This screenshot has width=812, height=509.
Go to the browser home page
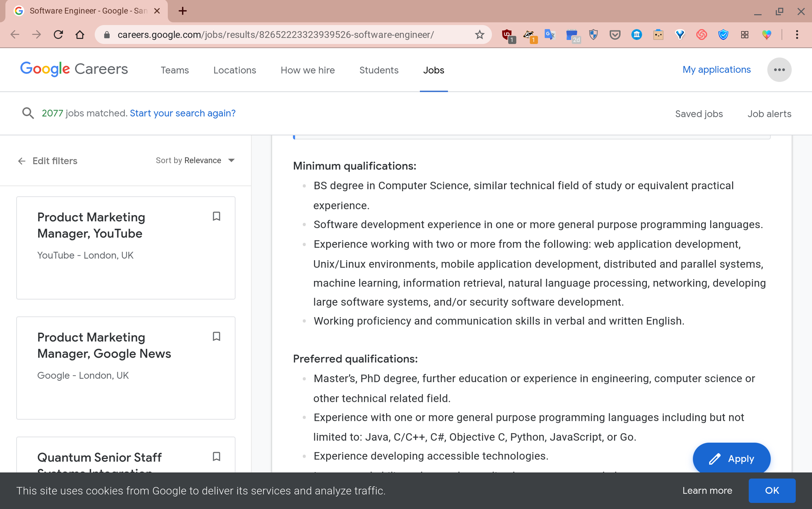point(80,35)
